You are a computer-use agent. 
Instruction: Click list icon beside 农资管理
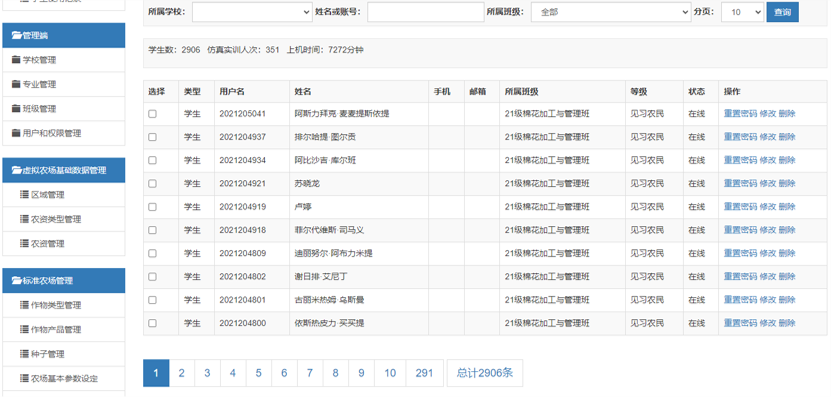pyautogui.click(x=24, y=243)
